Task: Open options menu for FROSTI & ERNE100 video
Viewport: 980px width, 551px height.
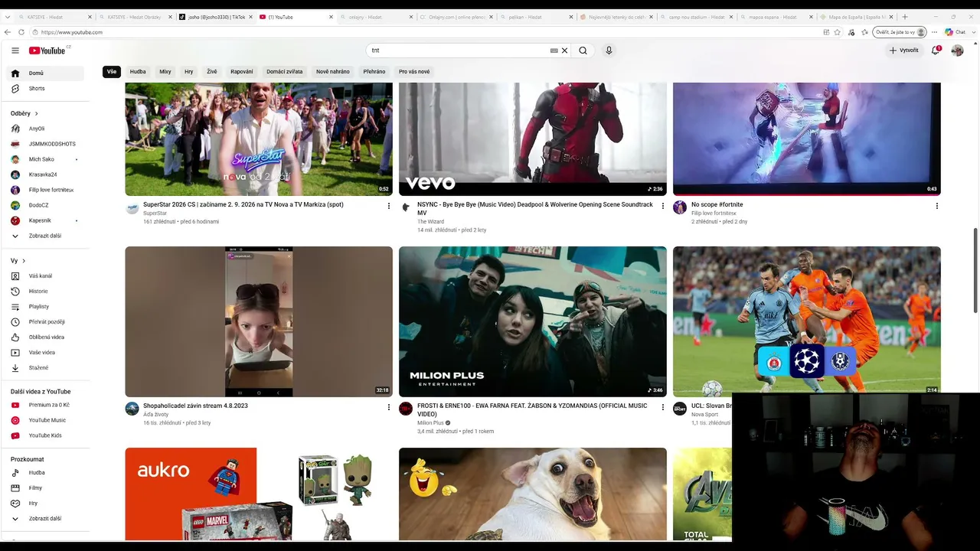Action: 663,407
